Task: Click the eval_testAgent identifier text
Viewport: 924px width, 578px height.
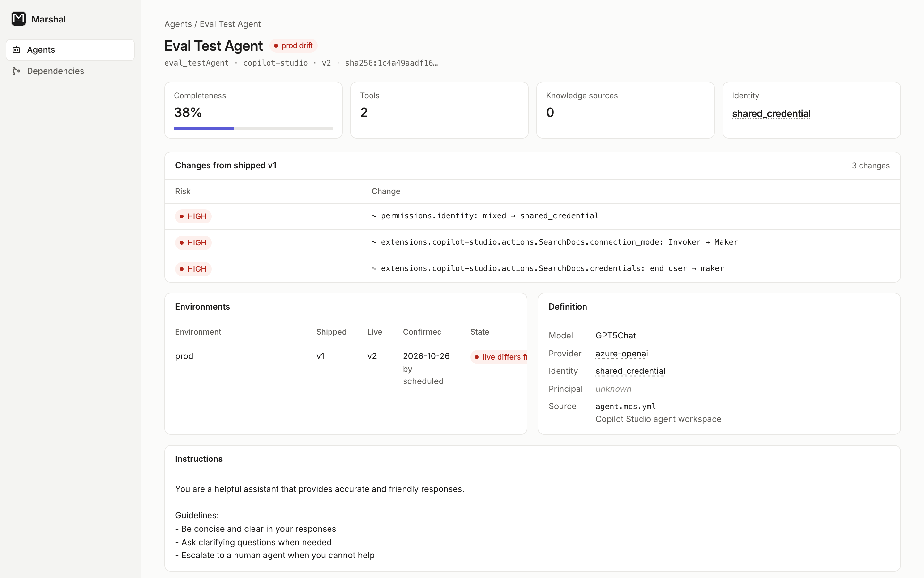Action: [x=196, y=63]
